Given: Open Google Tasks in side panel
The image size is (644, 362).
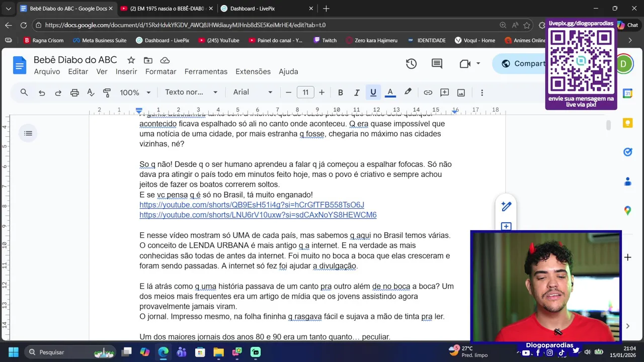Looking at the screenshot, I should coord(627,152).
